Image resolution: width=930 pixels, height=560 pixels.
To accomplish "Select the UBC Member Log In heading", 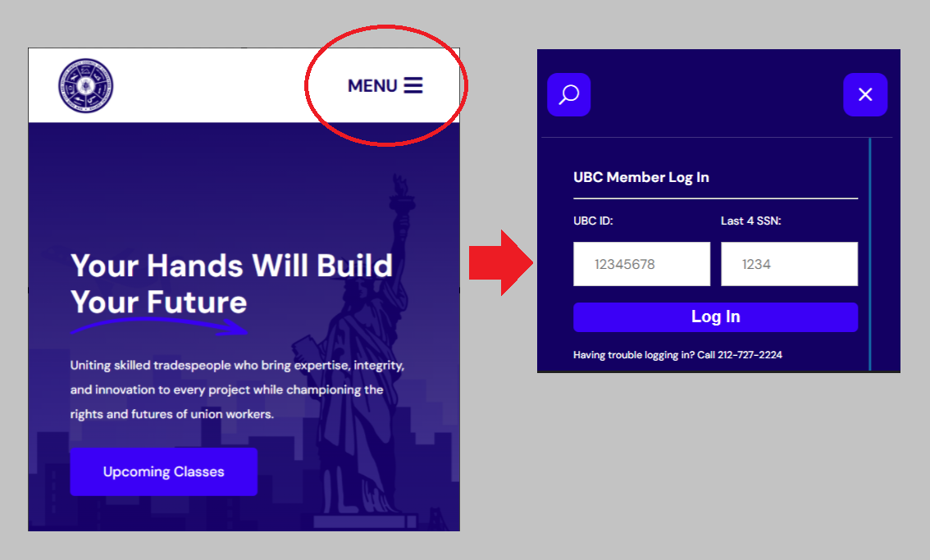I will [641, 177].
